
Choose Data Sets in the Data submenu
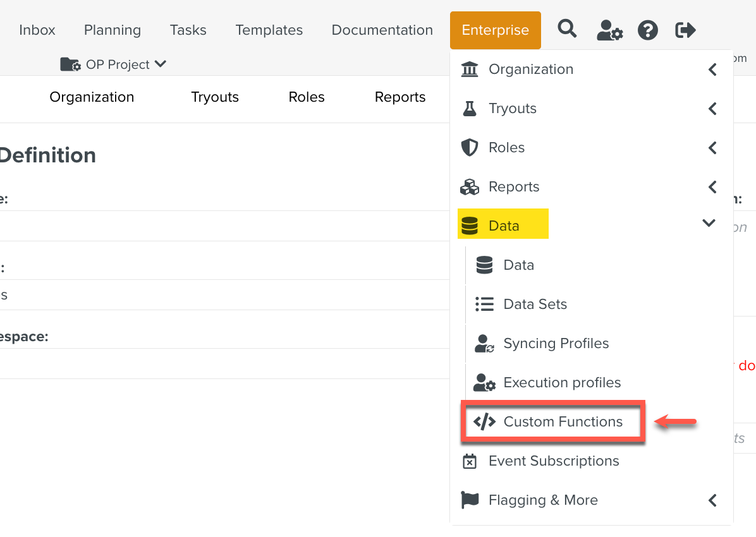click(535, 305)
